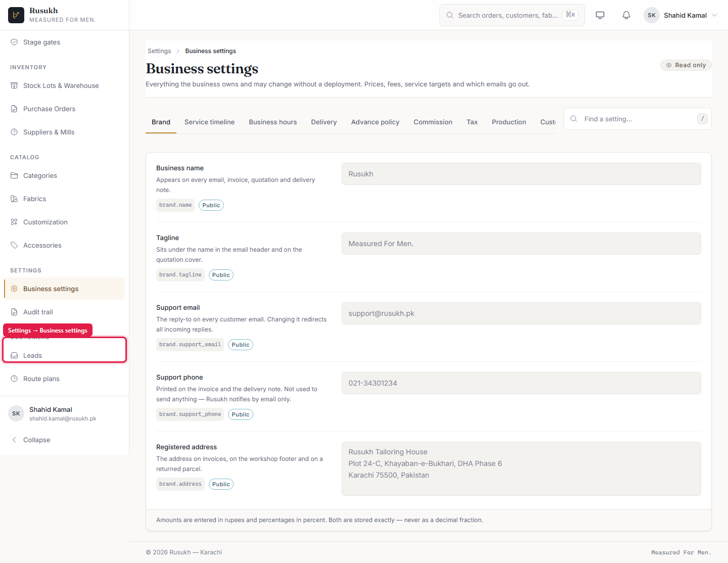Select the Accessories tag icon
The height and width of the screenshot is (563, 728).
click(x=14, y=245)
